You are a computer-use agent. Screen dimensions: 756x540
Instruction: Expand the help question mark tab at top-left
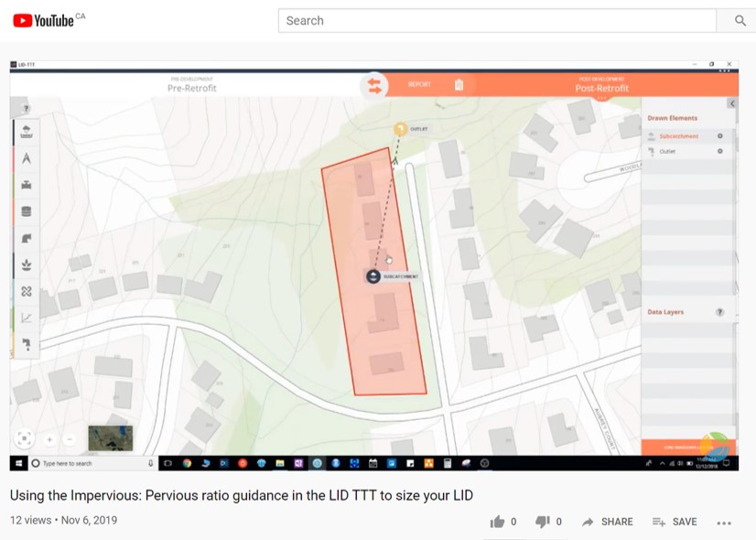pos(25,109)
